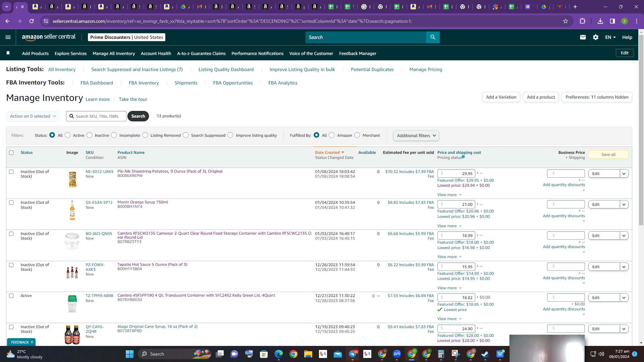
Task: Filter Fulfilled By Amazon radio
Action: coord(332,135)
